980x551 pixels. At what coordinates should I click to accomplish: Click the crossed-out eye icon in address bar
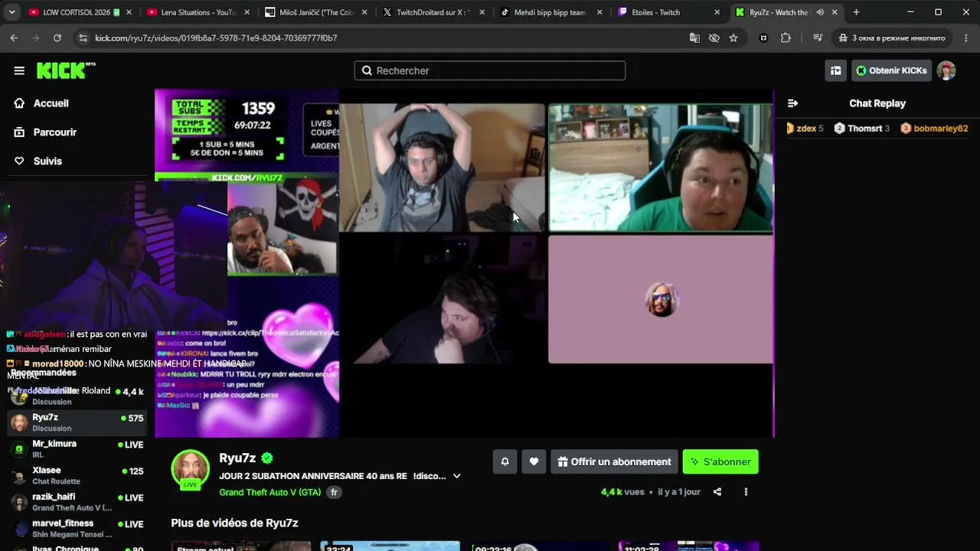tap(714, 37)
